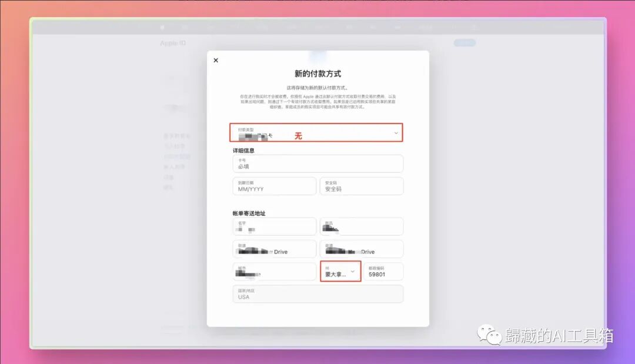Click the 详细信息 section label
This screenshot has height=364, width=635.
click(243, 151)
